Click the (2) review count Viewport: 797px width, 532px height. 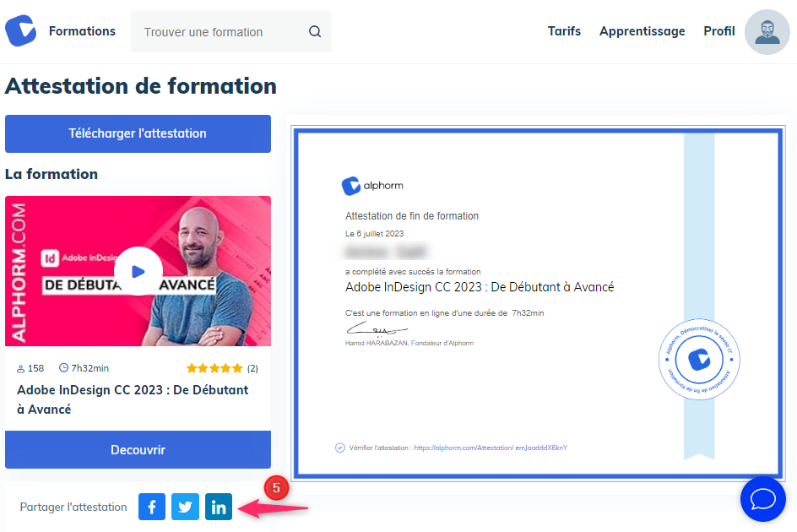click(252, 368)
